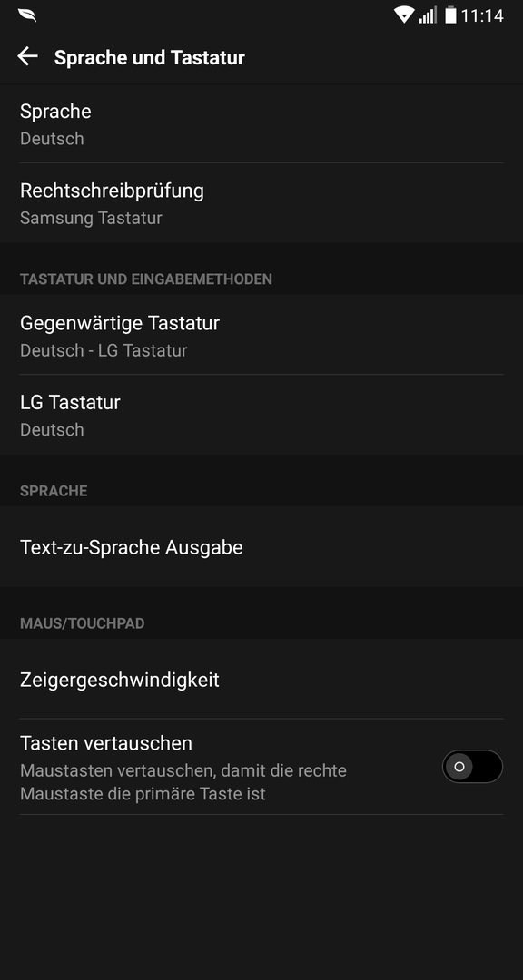Screen dimensions: 523x980
Task: Tap the 11:14 clock in status bar
Action: coord(482,15)
